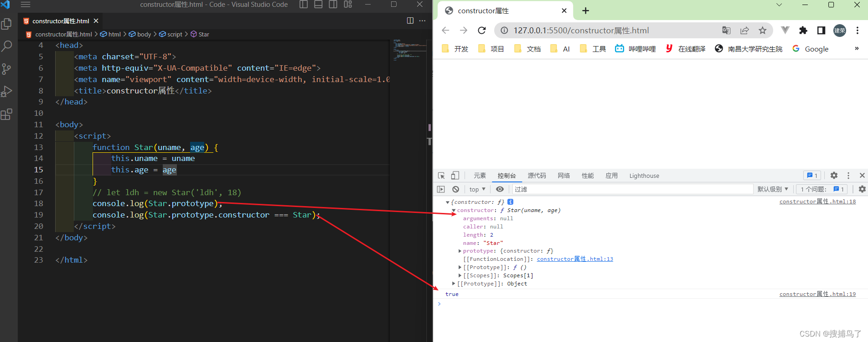Toggle Chrome side panel icon
The width and height of the screenshot is (868, 342).
point(821,31)
